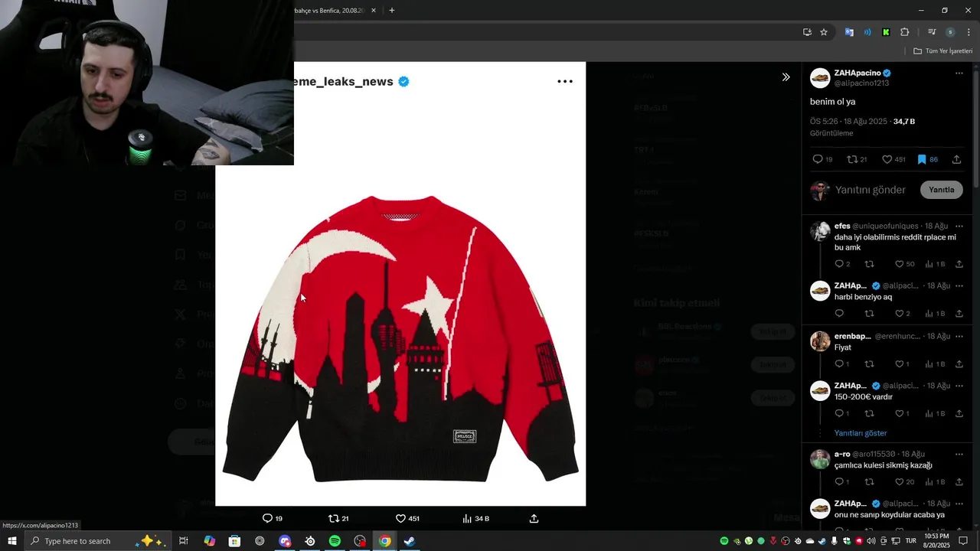
Task: Open the notification center icon
Action: 964,541
